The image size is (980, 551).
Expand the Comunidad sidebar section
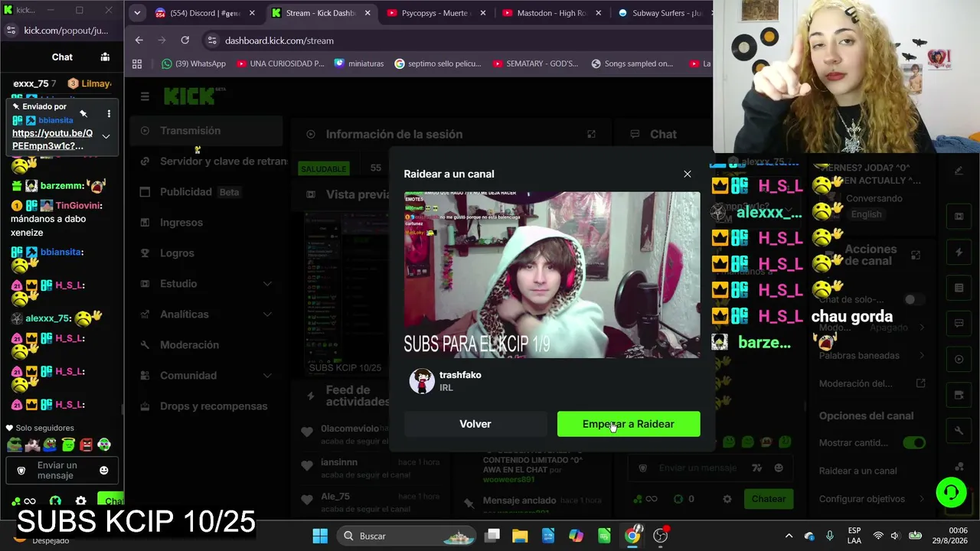(207, 376)
